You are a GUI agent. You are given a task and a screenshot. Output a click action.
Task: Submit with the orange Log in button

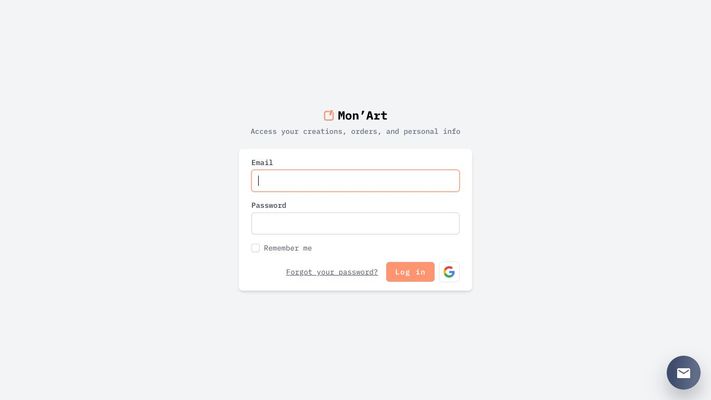(410, 272)
